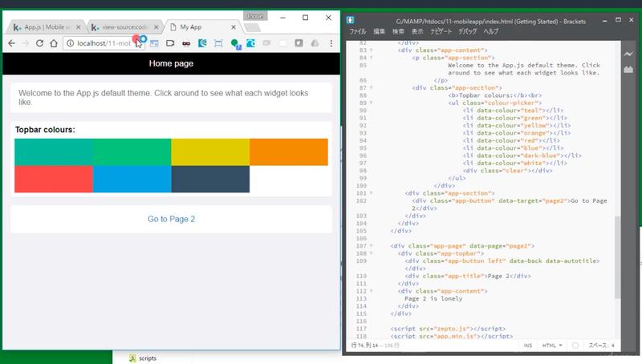Image resolution: width=642 pixels, height=364 pixels.
Task: Open the 表示 menu in Brackets
Action: [x=417, y=31]
